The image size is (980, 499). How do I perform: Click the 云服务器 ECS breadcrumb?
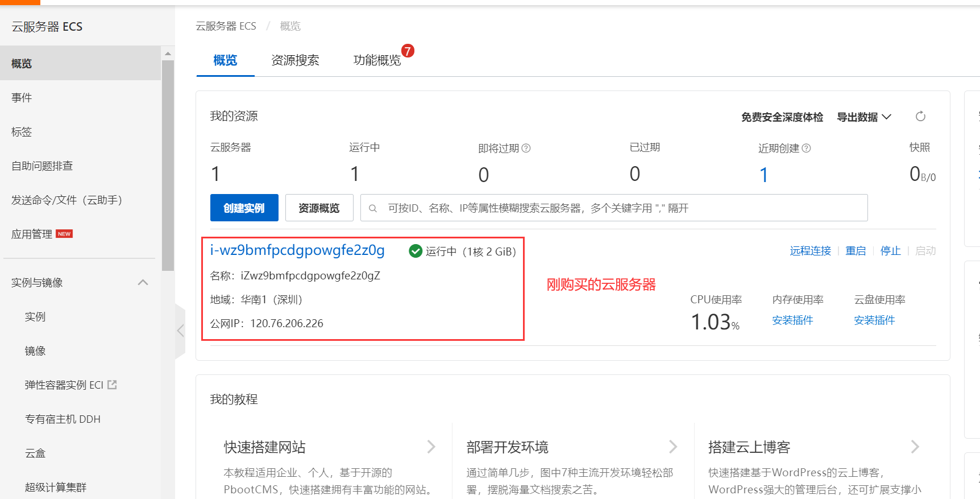226,26
